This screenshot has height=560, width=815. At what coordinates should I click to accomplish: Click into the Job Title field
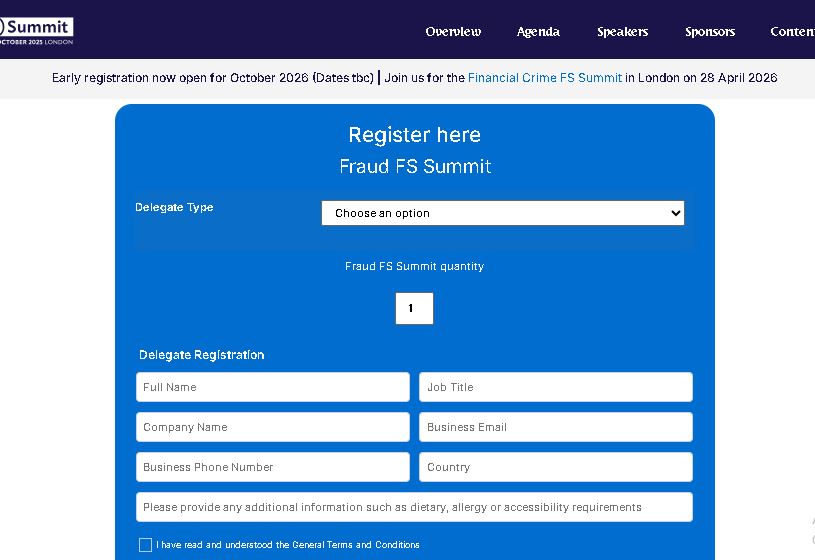tap(555, 387)
